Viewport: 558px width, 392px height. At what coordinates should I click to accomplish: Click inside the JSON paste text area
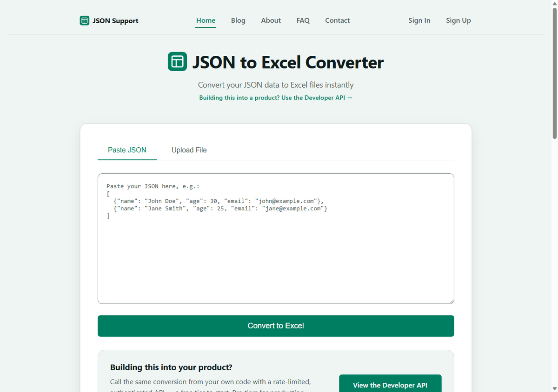point(276,239)
